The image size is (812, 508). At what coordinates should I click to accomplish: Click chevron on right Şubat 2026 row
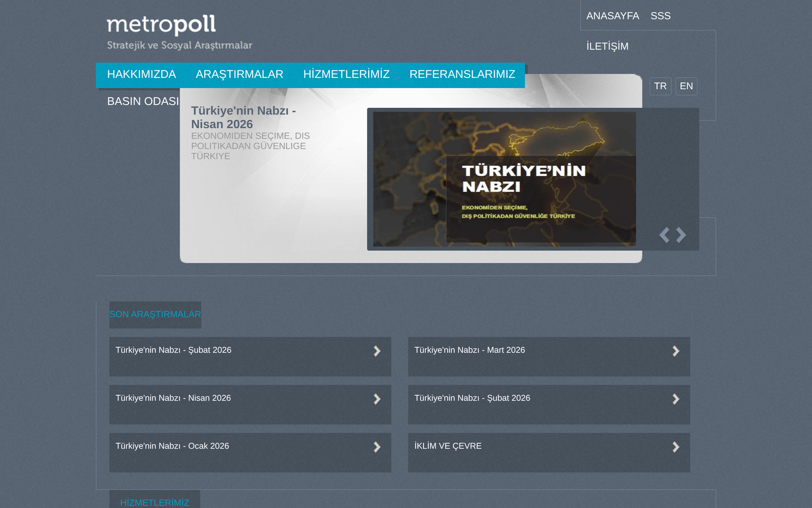pyautogui.click(x=676, y=399)
